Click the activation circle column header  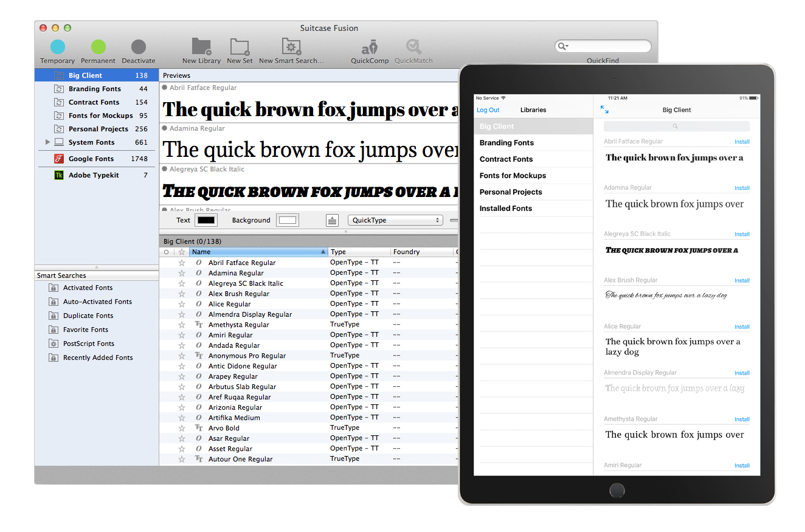[x=167, y=252]
